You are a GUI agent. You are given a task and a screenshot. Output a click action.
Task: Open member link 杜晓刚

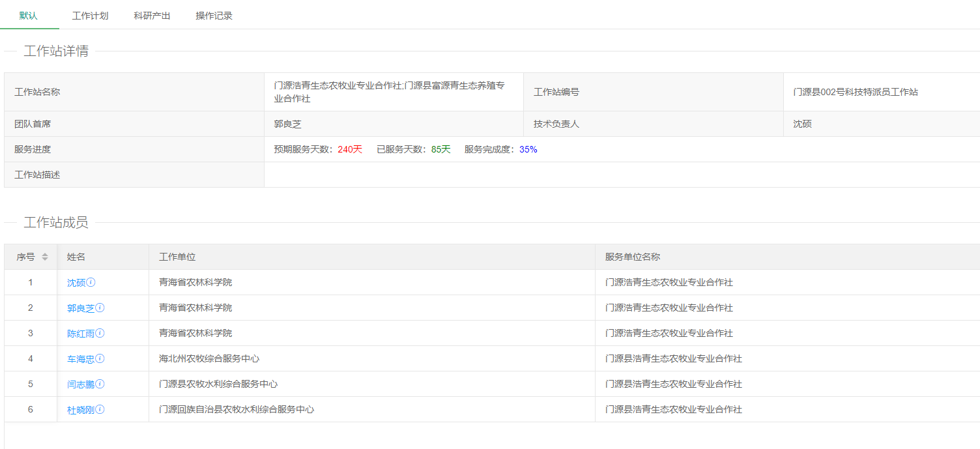[81, 410]
